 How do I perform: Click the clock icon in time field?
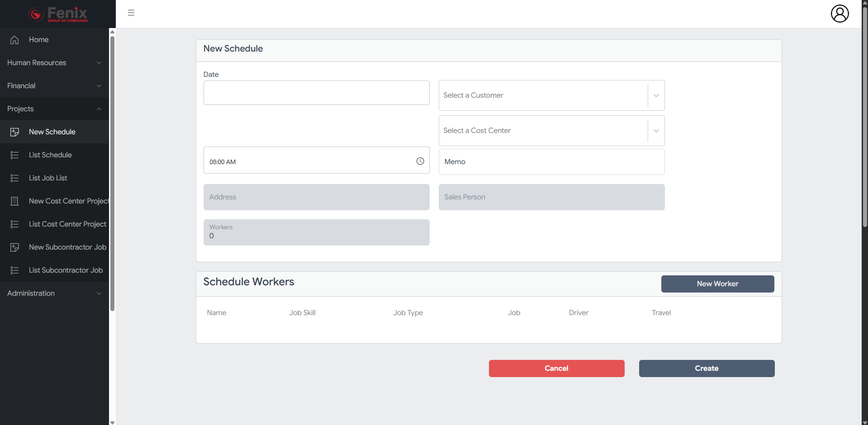[x=420, y=161]
